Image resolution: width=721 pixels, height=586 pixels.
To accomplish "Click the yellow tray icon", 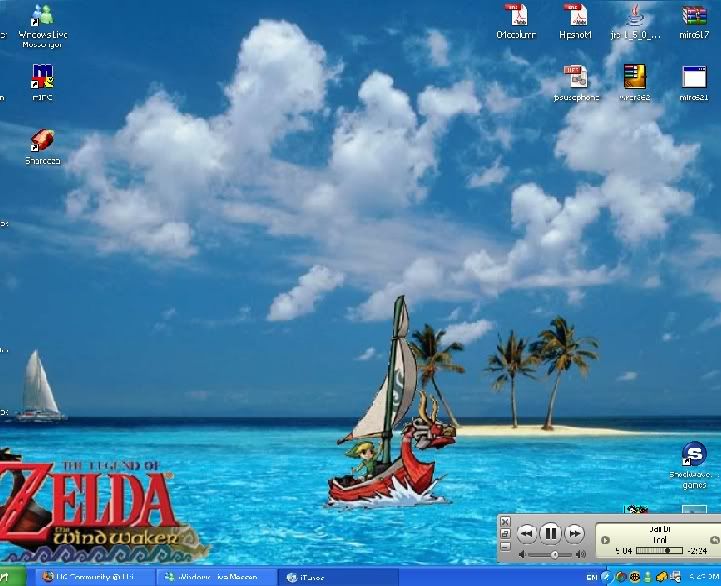I will coord(661,577).
